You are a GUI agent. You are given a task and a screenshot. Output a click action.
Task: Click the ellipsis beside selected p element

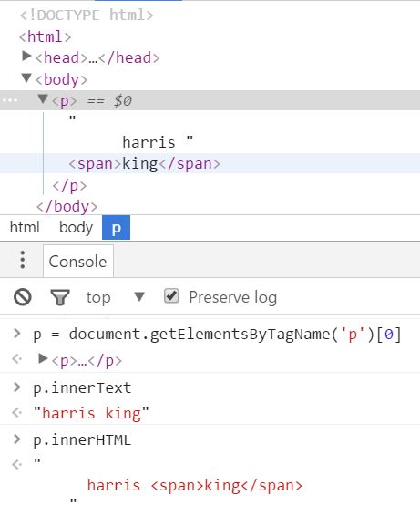(10, 100)
